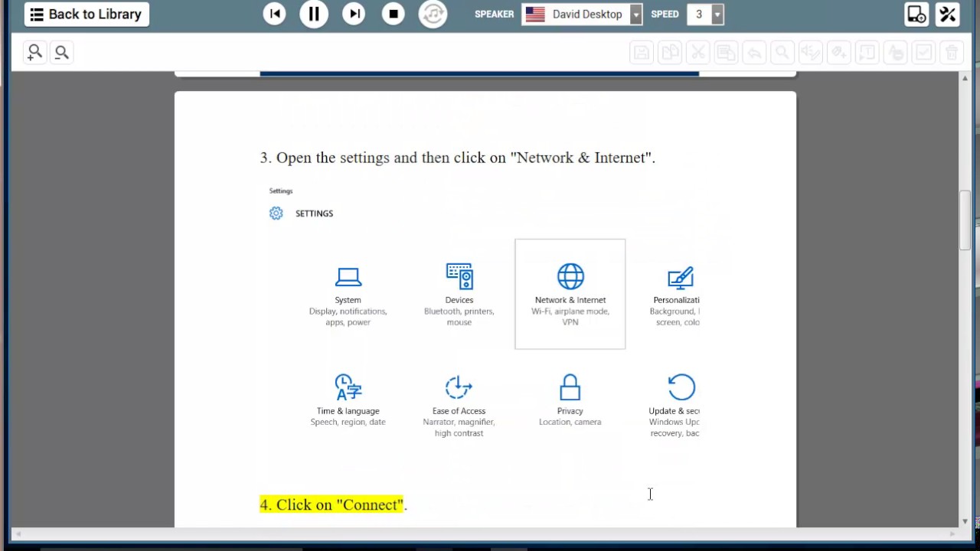Viewport: 980px width, 551px height.
Task: Stop the reading playback
Action: pos(394,14)
